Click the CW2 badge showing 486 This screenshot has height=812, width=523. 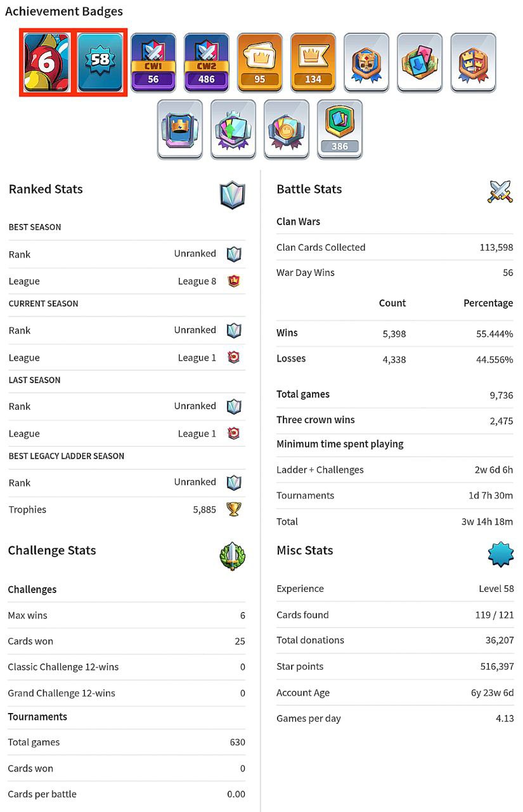[x=207, y=62]
